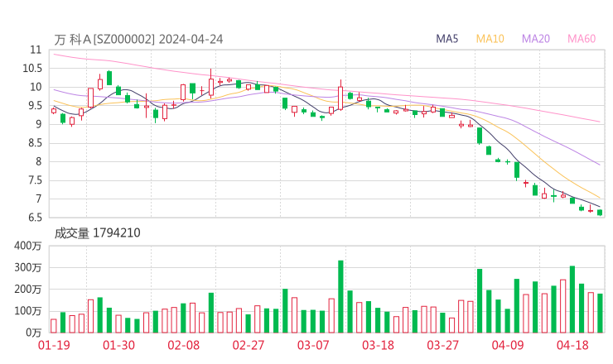Viewport: 613px width, 364px height.
Task: Click the 11 price axis label
Action: (x=36, y=50)
